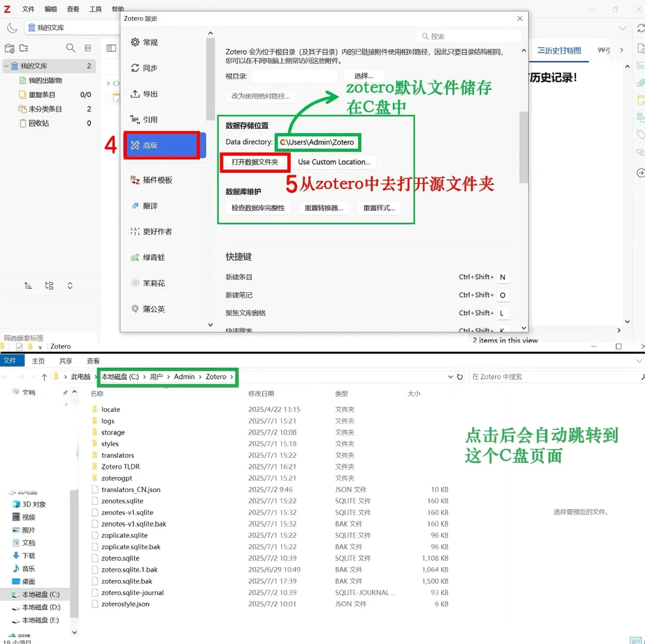Click the Use Custom Location button

(x=334, y=162)
